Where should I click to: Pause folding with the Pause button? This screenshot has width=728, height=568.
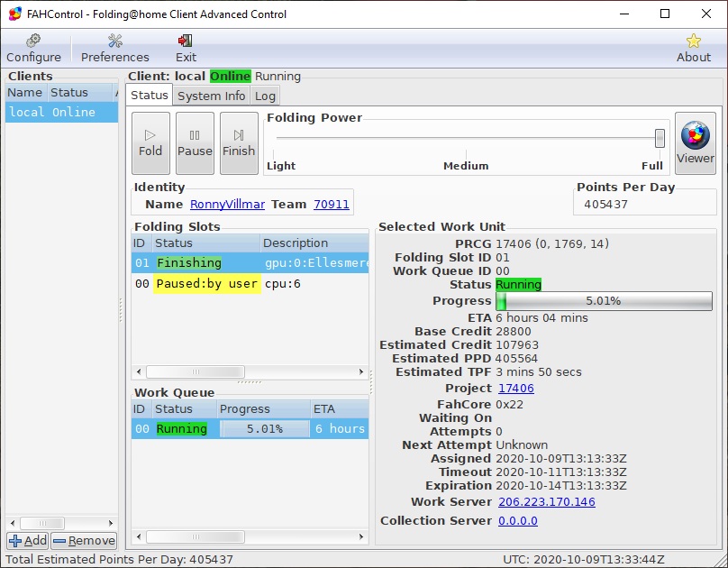tap(195, 143)
